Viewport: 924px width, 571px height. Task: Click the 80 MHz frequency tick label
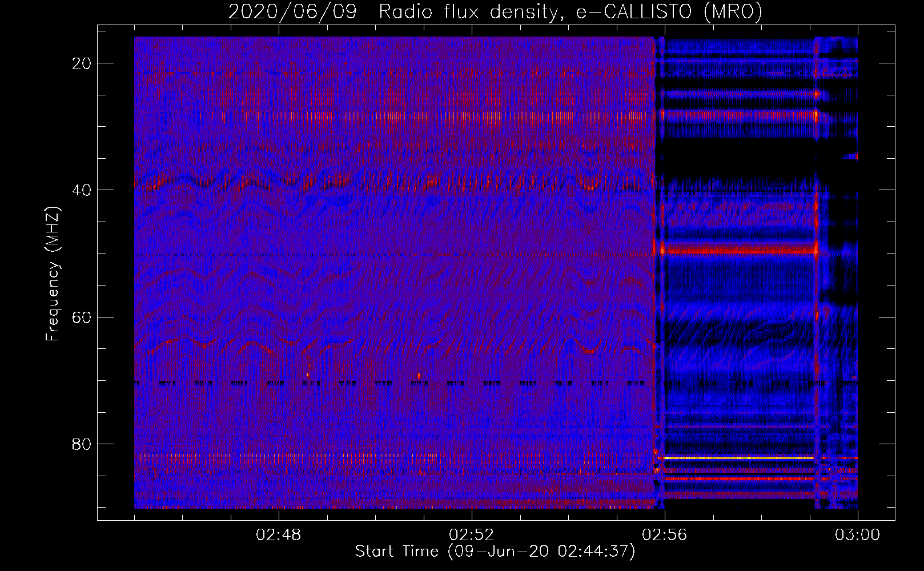[82, 444]
